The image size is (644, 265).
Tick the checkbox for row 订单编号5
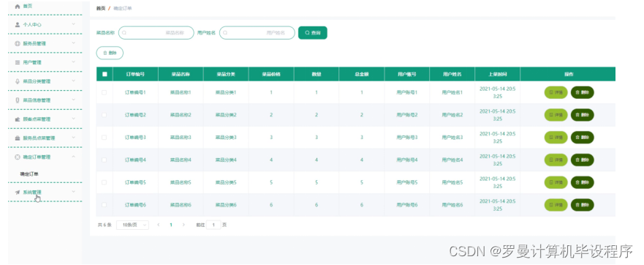tap(105, 182)
